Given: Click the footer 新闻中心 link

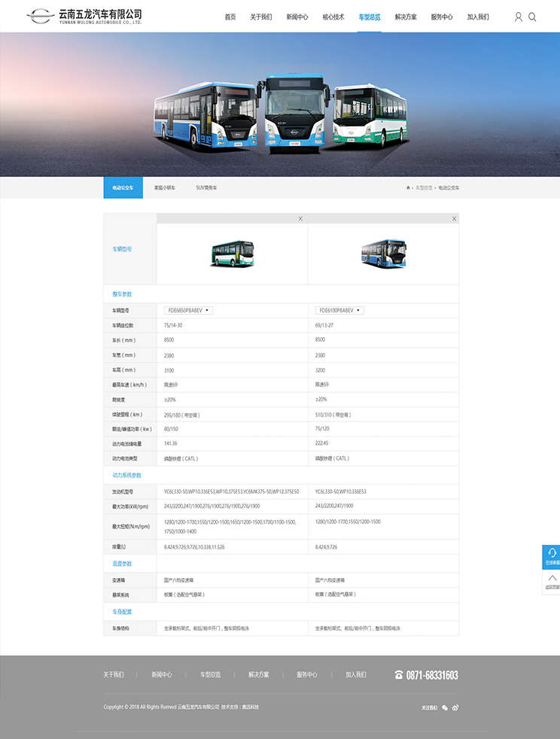Looking at the screenshot, I should (x=162, y=675).
